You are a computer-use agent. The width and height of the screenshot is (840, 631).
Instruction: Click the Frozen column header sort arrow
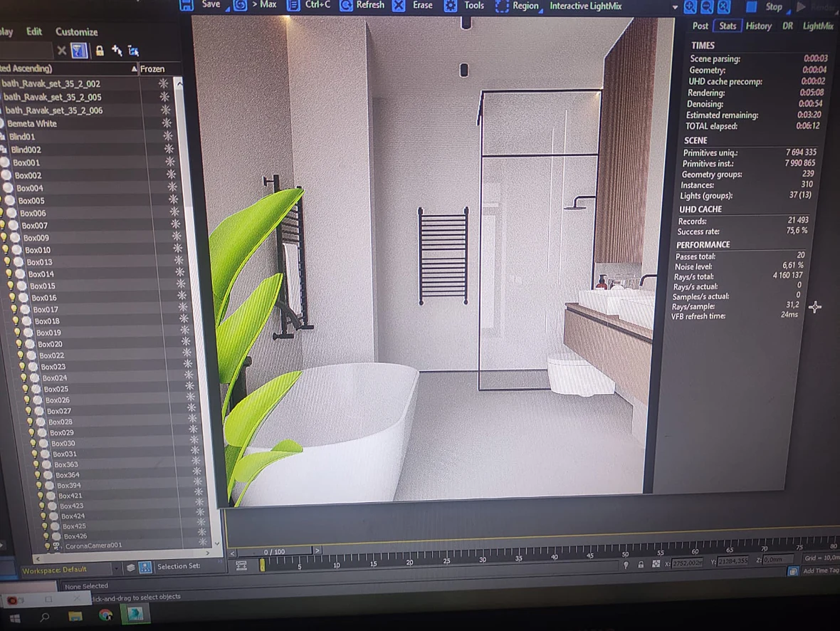pos(134,68)
